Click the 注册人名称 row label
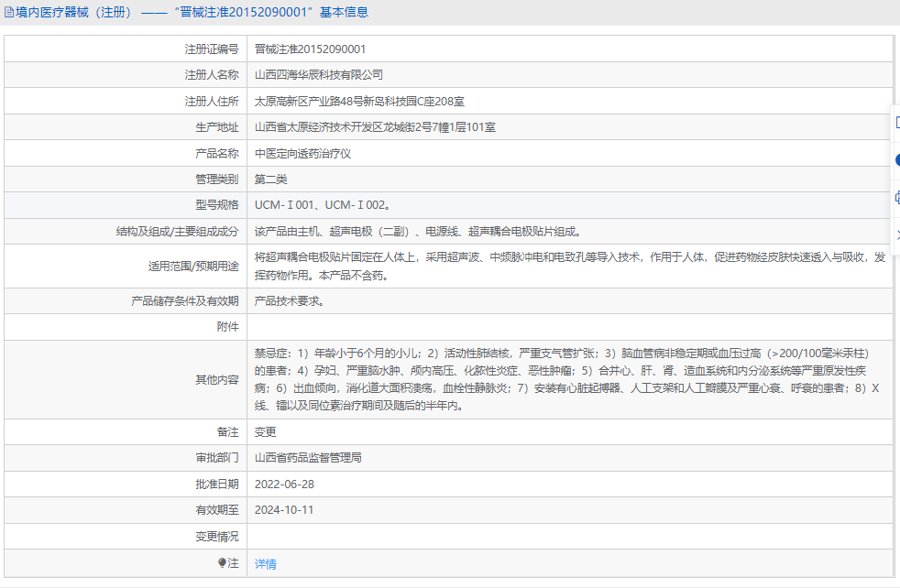The width and height of the screenshot is (900, 588). click(211, 74)
